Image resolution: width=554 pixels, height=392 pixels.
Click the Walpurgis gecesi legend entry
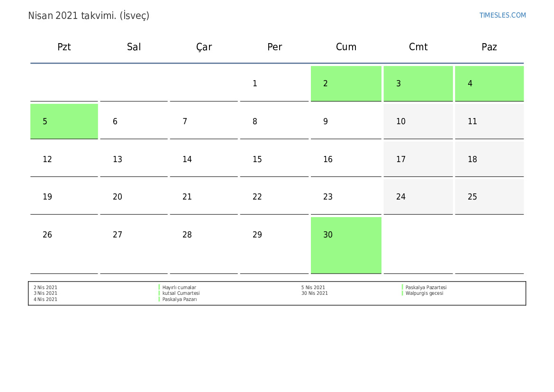pos(424,293)
